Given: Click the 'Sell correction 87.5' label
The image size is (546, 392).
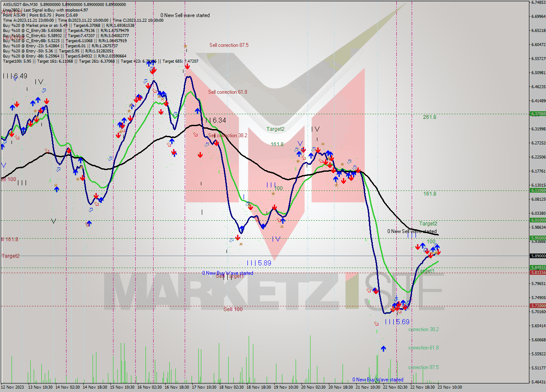Looking at the screenshot, I should 229,45.
